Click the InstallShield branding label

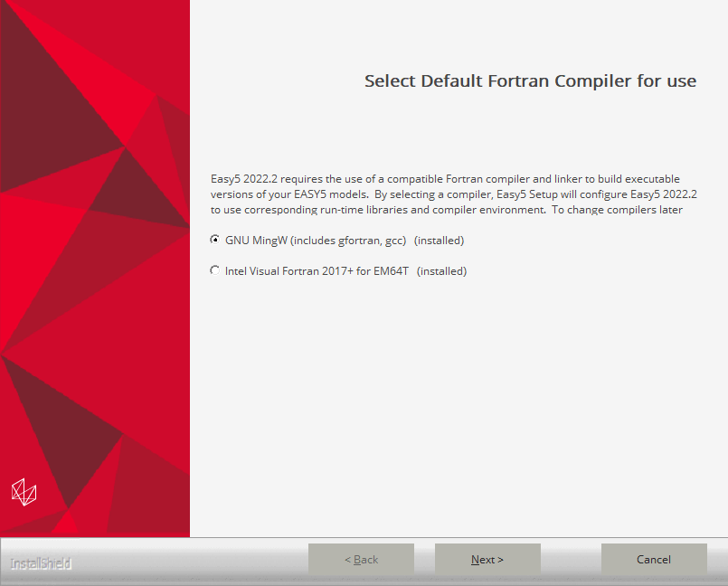point(41,563)
